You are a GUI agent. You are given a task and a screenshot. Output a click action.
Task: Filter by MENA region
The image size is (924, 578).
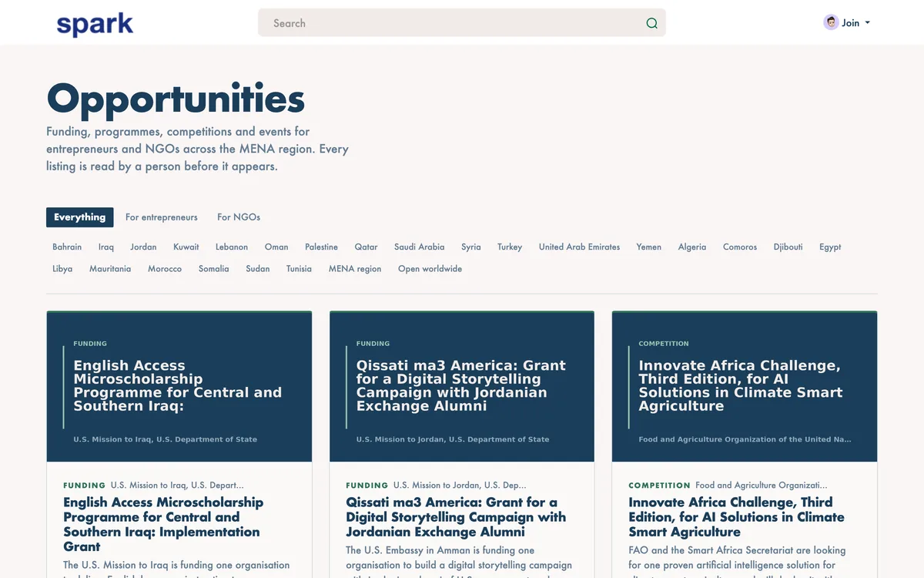tap(355, 269)
